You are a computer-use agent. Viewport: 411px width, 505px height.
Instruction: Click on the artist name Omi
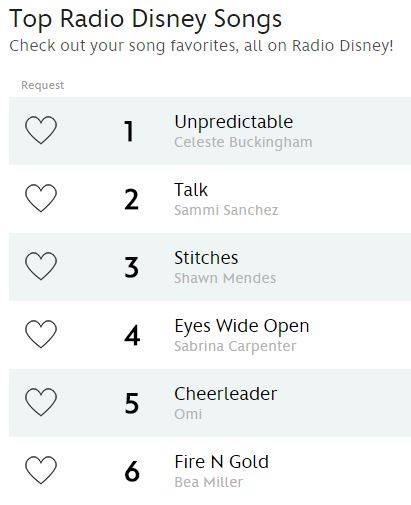click(188, 414)
